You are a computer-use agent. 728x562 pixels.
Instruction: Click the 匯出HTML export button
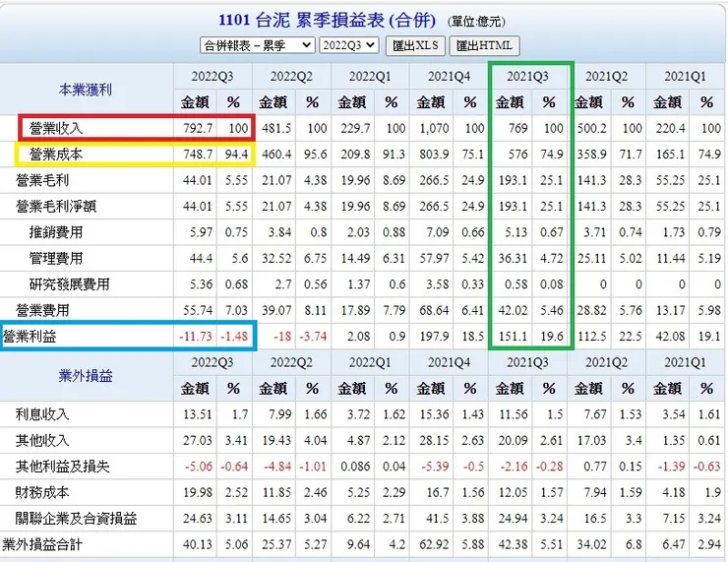484,45
